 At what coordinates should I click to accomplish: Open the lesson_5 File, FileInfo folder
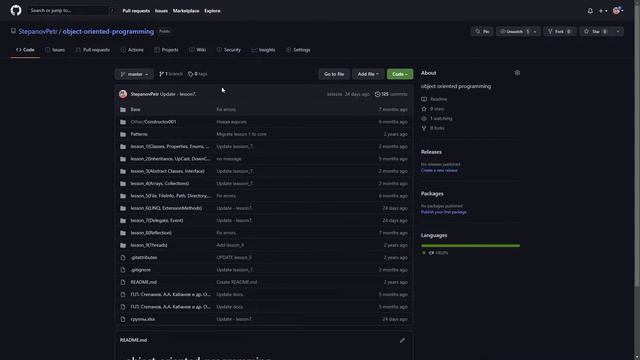click(x=171, y=196)
